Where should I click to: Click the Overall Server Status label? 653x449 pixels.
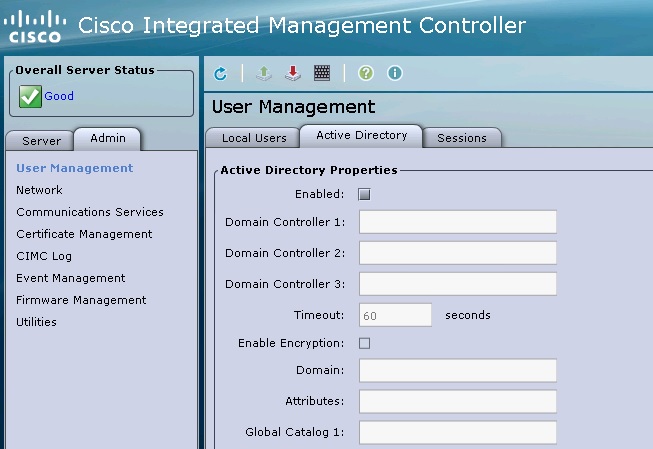point(85,70)
